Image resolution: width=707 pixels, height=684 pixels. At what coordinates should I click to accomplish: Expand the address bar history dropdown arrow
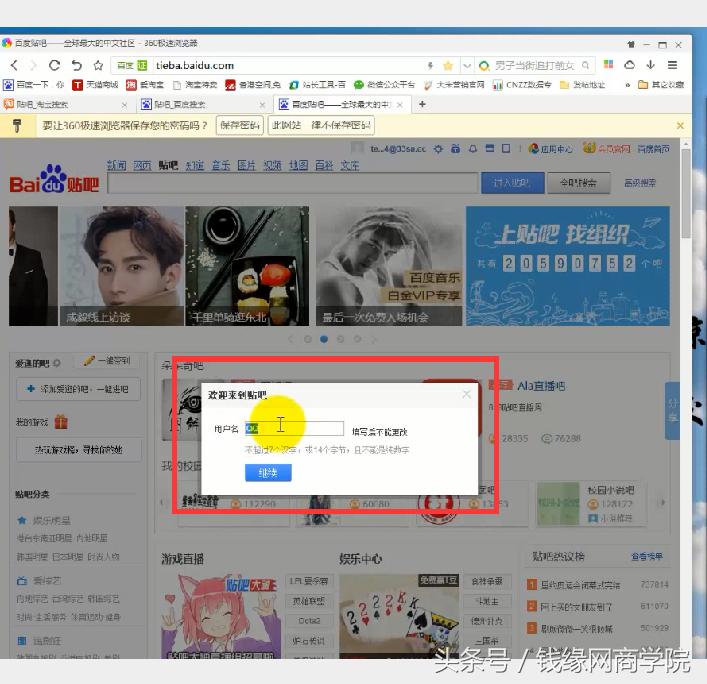(x=467, y=66)
